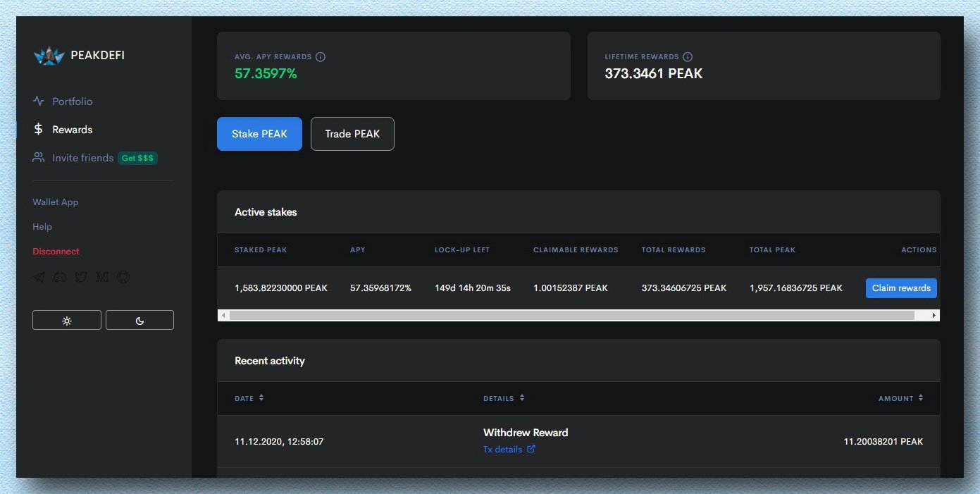Click the PEAKDEFI logo
Screen dimensions: 980x494
[79, 55]
